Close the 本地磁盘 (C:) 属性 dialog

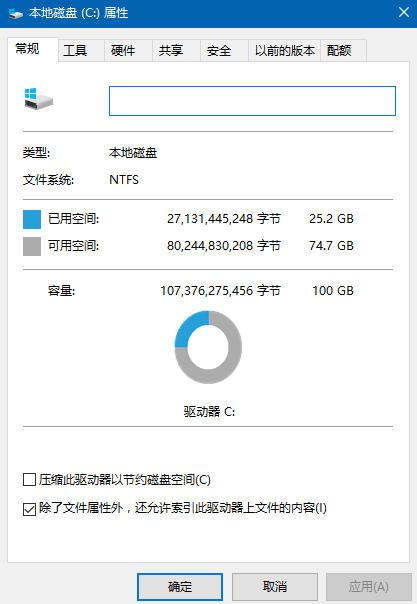(404, 13)
